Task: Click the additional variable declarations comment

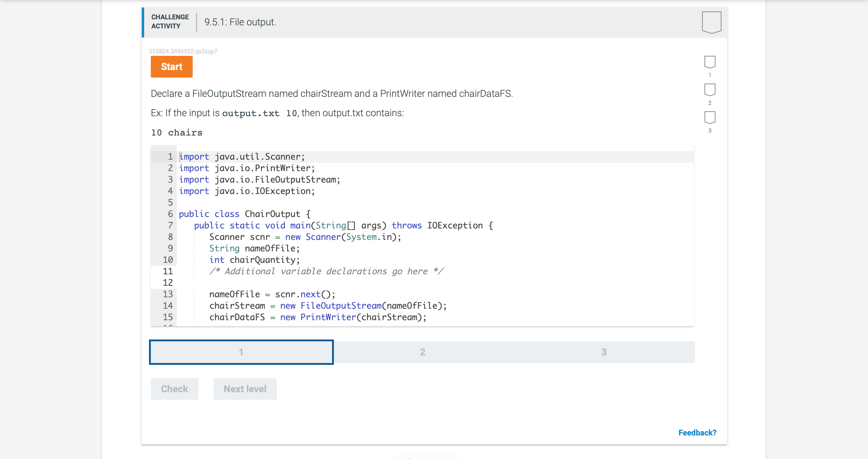Action: (326, 271)
